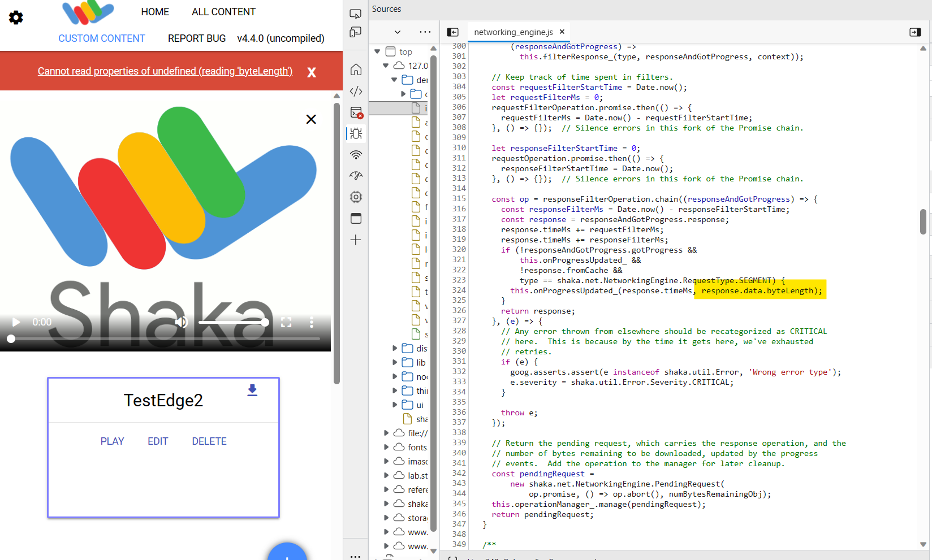Expand the fonts origin node
This screenshot has height=560, width=932.
(386, 447)
